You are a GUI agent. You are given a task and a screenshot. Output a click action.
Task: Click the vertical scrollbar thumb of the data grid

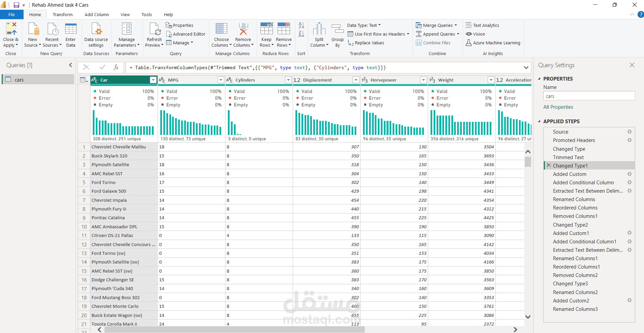528,161
